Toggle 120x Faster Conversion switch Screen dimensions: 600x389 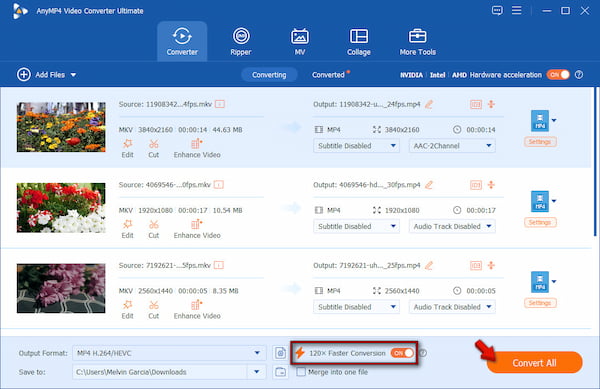click(x=402, y=353)
